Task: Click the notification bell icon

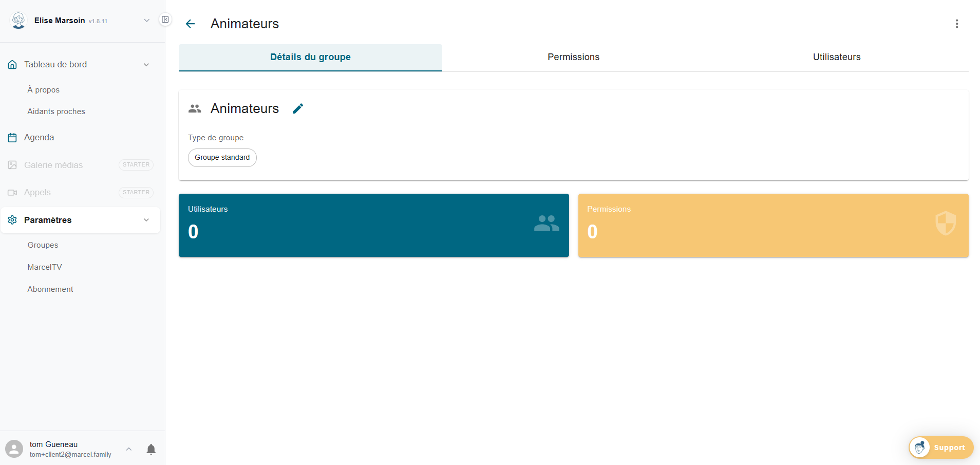Action: (151, 449)
